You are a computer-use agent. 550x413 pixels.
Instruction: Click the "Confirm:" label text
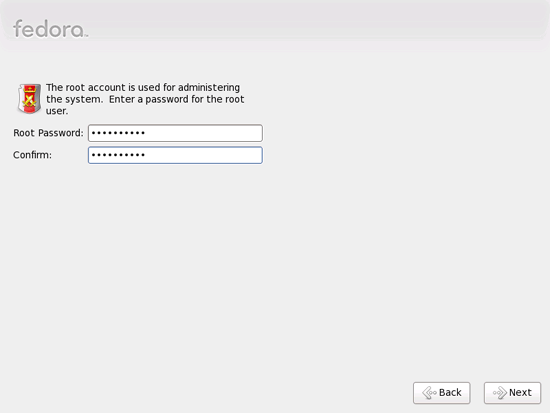coord(32,155)
